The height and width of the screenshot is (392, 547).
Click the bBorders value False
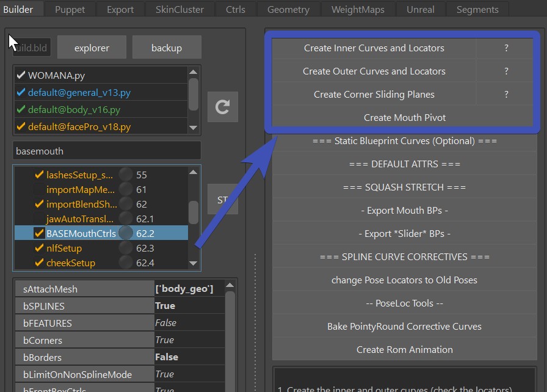[189, 357]
